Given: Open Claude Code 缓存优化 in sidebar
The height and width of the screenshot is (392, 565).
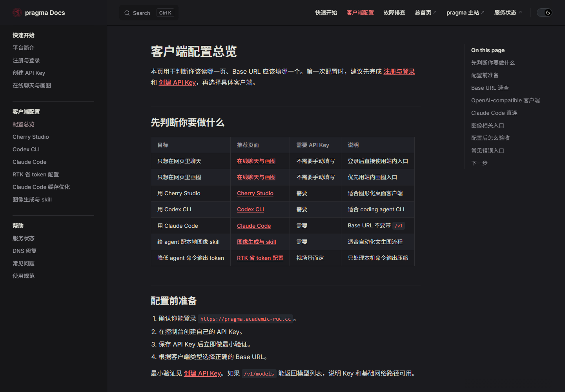Looking at the screenshot, I should click(x=41, y=187).
